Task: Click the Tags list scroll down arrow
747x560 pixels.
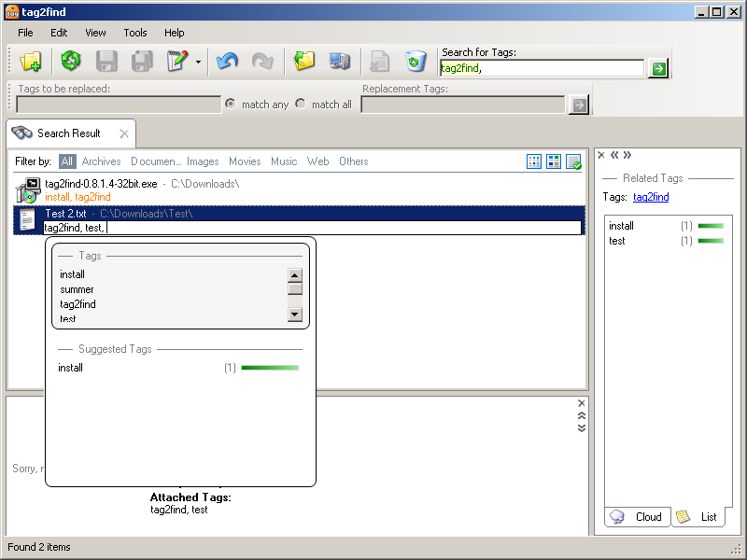Action: click(x=295, y=315)
